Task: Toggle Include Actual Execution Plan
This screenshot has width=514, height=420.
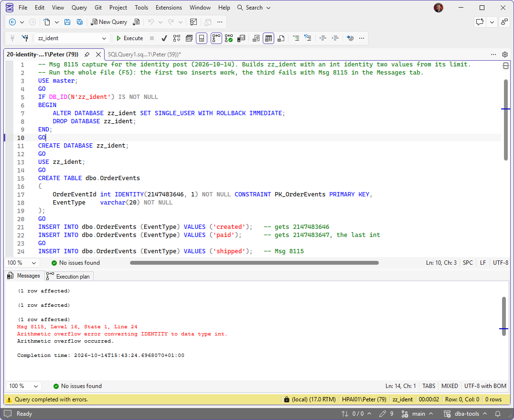Action: (216, 38)
